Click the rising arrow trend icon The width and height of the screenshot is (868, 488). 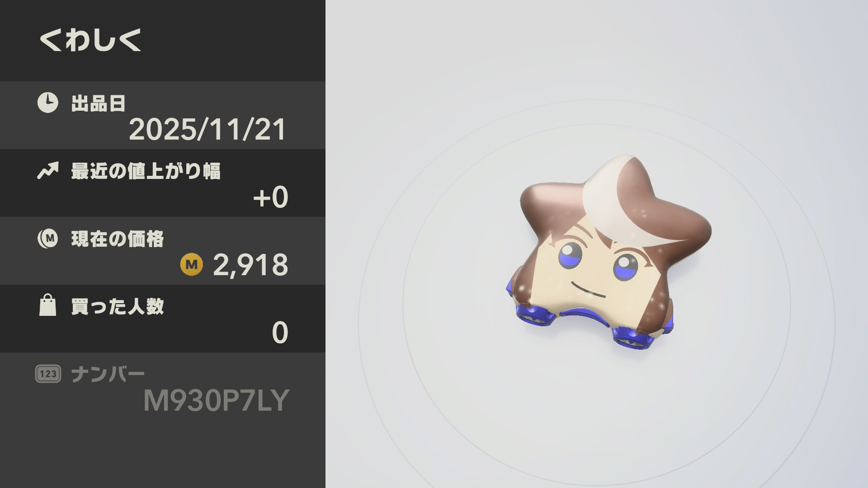tap(48, 170)
